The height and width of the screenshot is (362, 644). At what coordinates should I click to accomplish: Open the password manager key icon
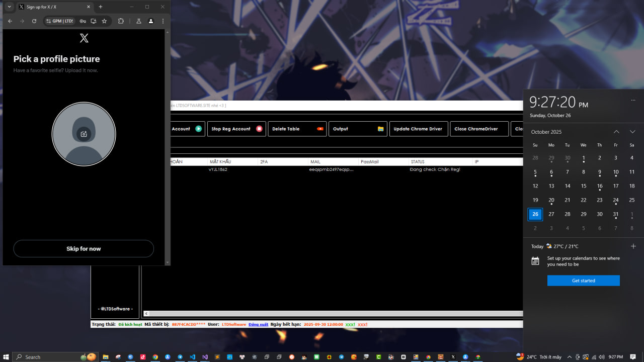point(83,21)
